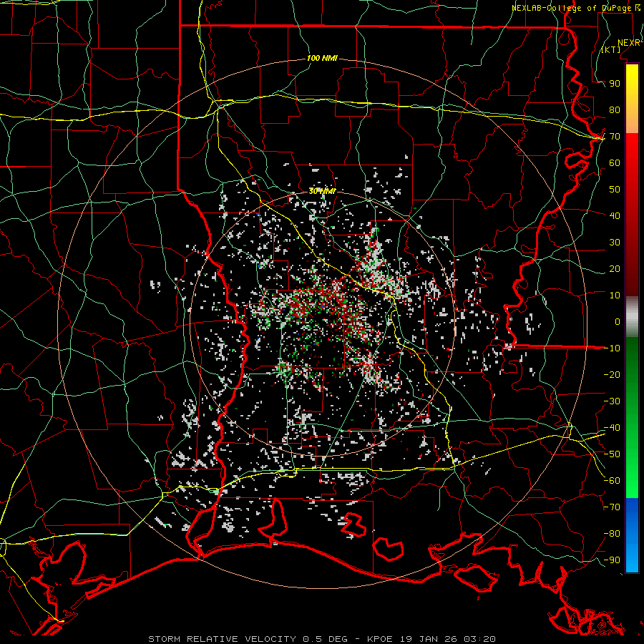Image resolution: width=644 pixels, height=644 pixels.
Task: Select the positive "90" velocity scale label
Action: coord(615,84)
